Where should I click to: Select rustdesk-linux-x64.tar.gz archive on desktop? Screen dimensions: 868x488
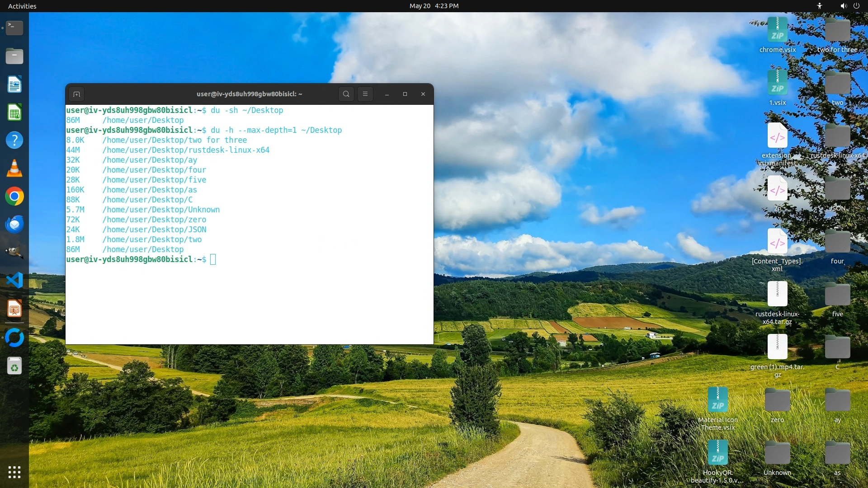click(x=777, y=295)
